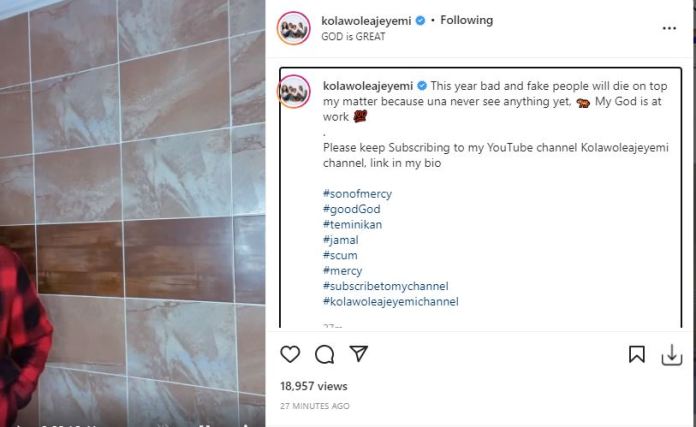
Task: Click the 18,957 views count
Action: click(314, 386)
